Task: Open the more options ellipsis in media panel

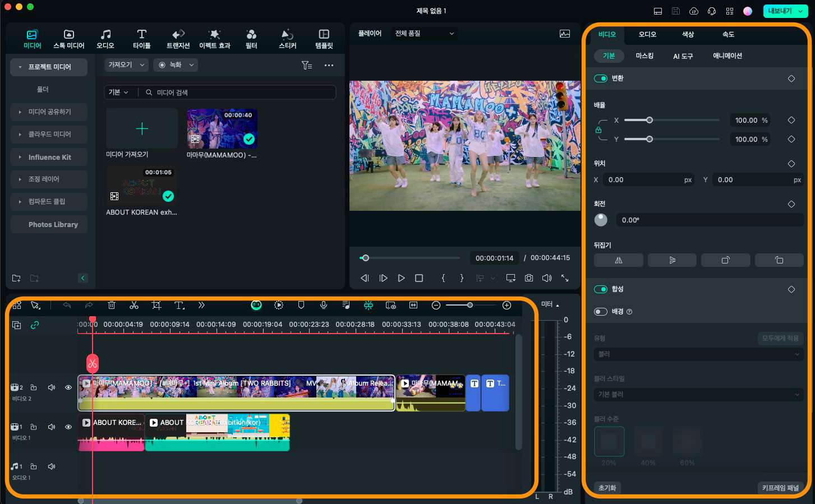Action: (x=329, y=65)
